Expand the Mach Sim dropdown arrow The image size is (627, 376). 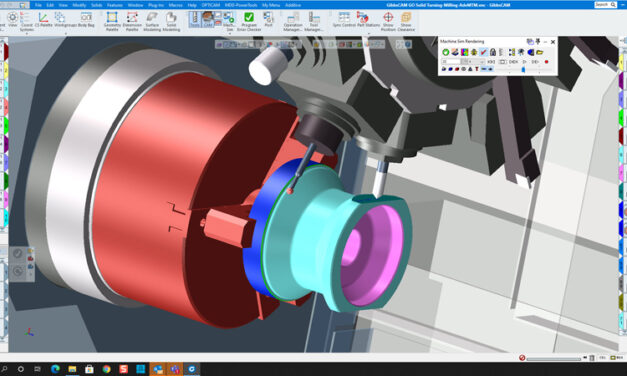(230, 34)
